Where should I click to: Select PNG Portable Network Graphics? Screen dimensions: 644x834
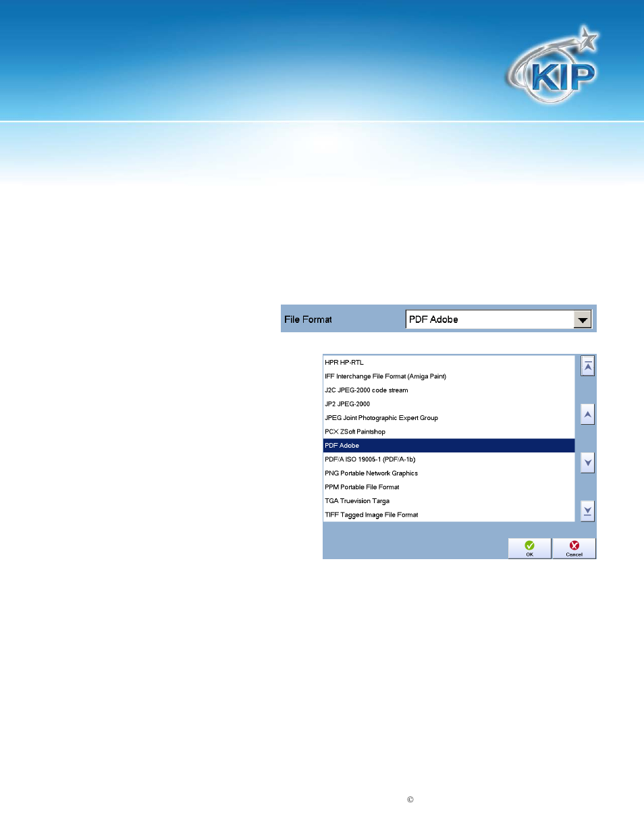(449, 473)
